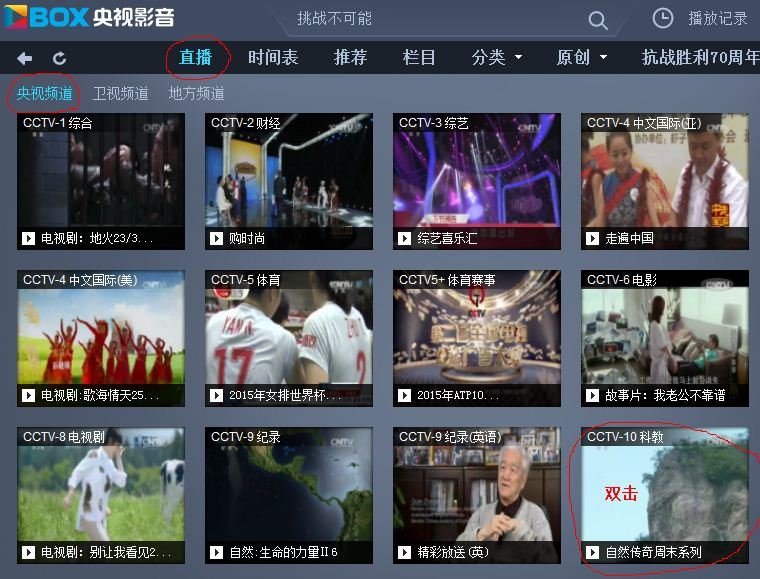Click play icon beside 走遍中国

pyautogui.click(x=592, y=238)
